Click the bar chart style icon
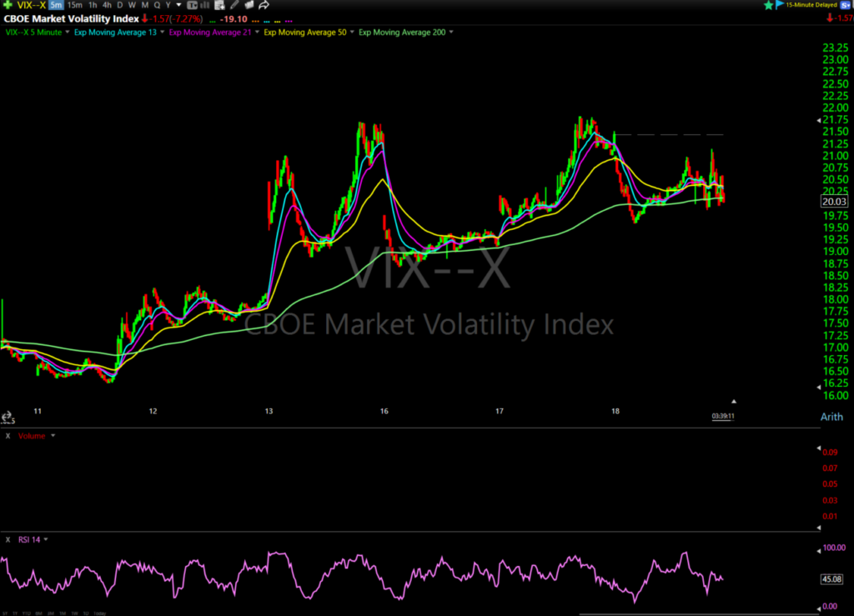The width and height of the screenshot is (854, 616). (205, 5)
